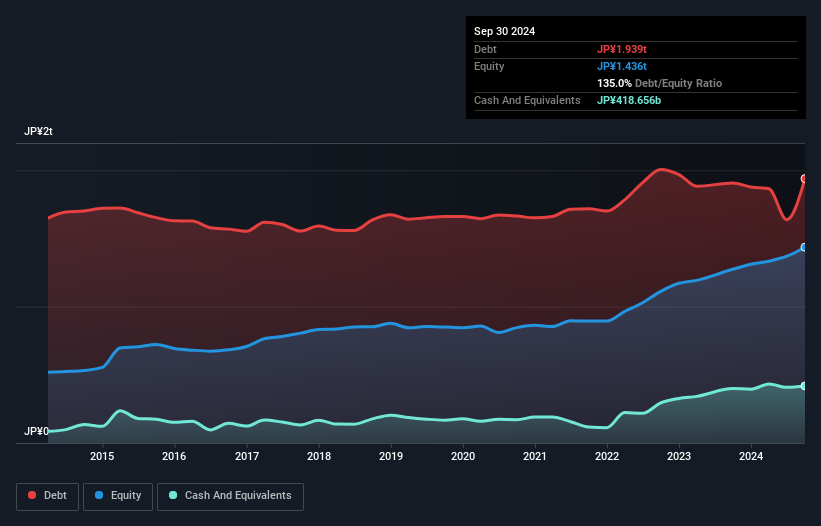Click the JP¥0 y-axis label
Screen dimensions: 821x526
coord(36,431)
